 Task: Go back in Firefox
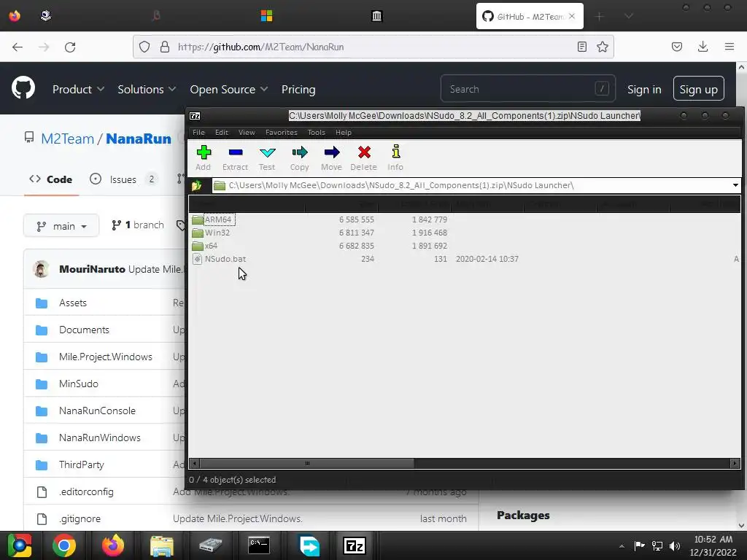(18, 47)
